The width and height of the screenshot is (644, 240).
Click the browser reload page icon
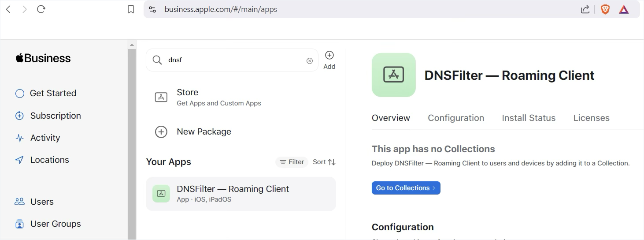[x=41, y=9]
